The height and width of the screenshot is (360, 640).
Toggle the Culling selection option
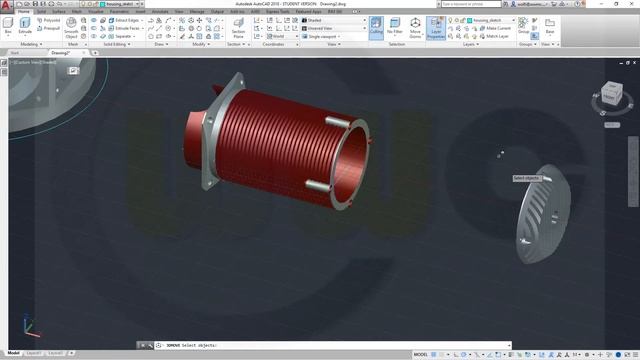[x=376, y=28]
